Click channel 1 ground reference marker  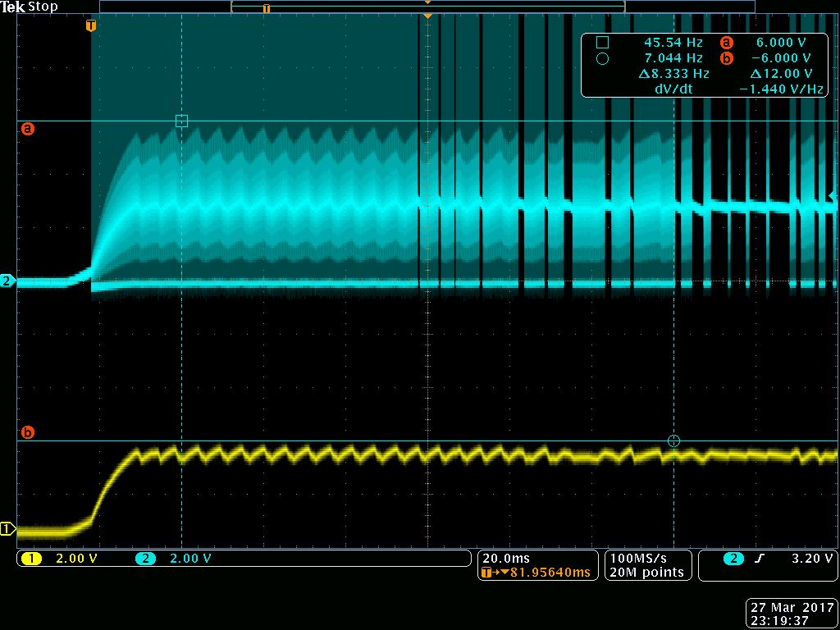click(x=7, y=529)
